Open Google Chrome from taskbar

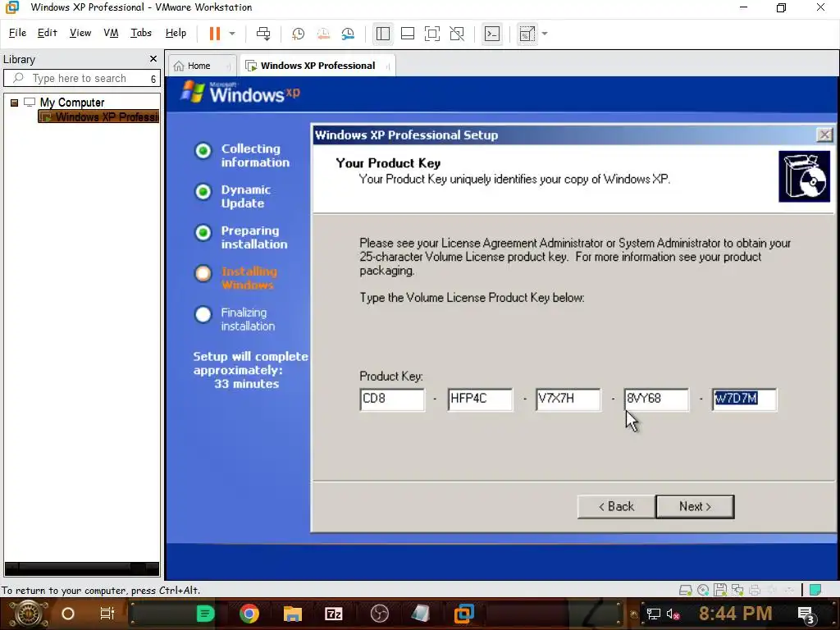[x=249, y=614]
